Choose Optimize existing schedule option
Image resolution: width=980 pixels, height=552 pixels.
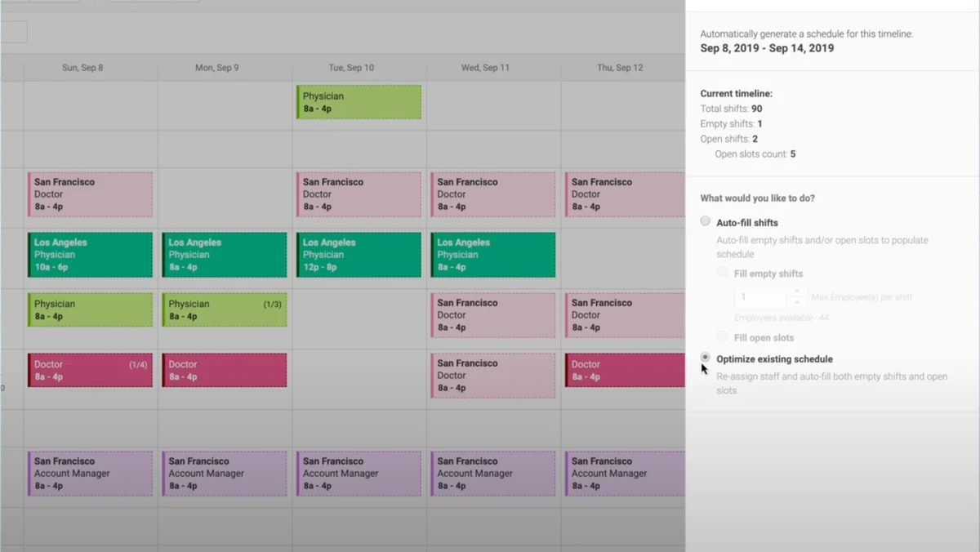pyautogui.click(x=706, y=358)
